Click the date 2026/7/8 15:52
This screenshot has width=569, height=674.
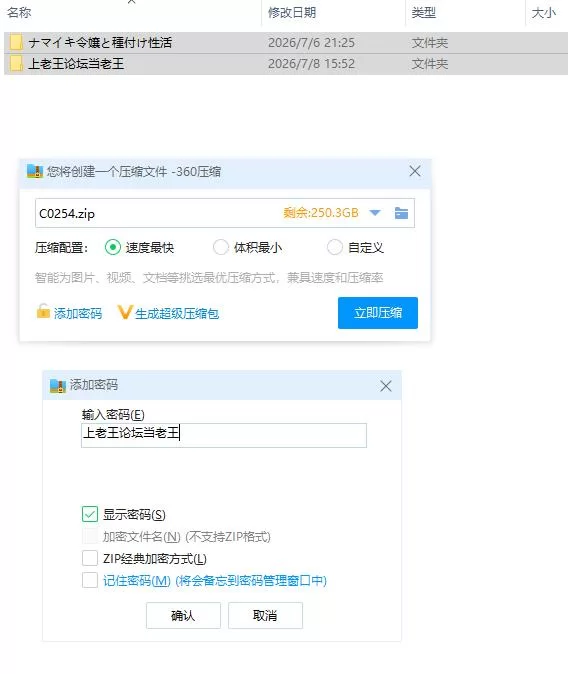pos(312,64)
